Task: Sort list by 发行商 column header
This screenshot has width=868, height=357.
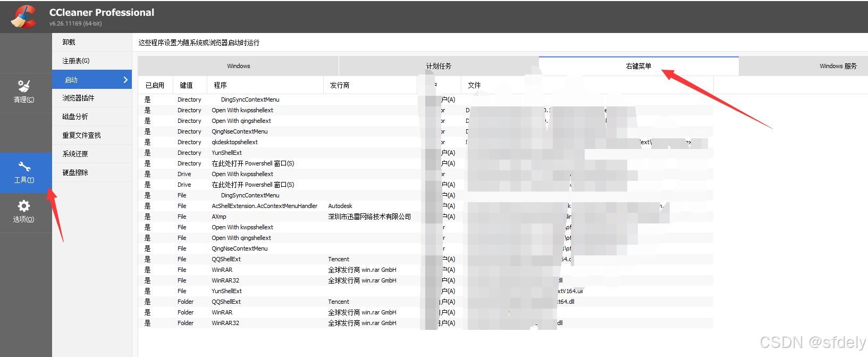Action: 340,85
